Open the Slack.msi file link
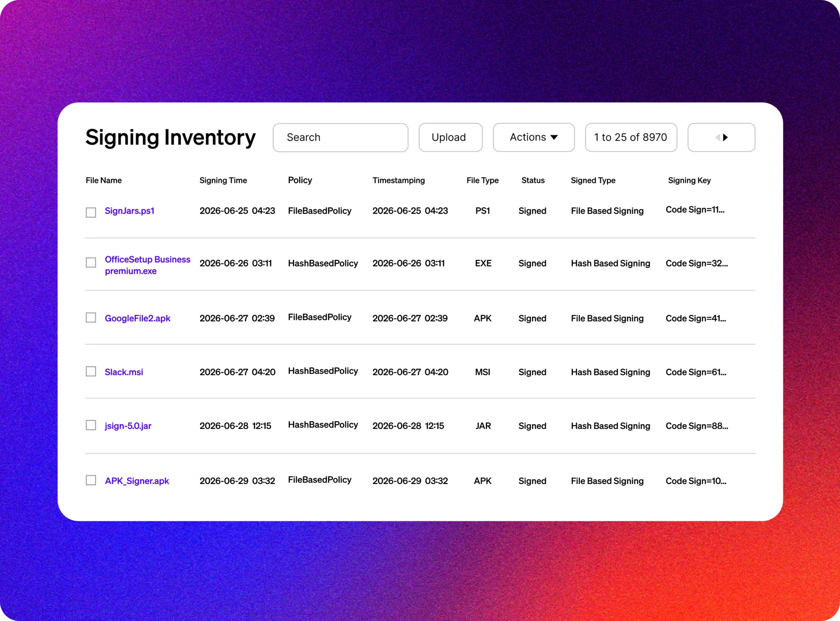840x621 pixels. [124, 372]
